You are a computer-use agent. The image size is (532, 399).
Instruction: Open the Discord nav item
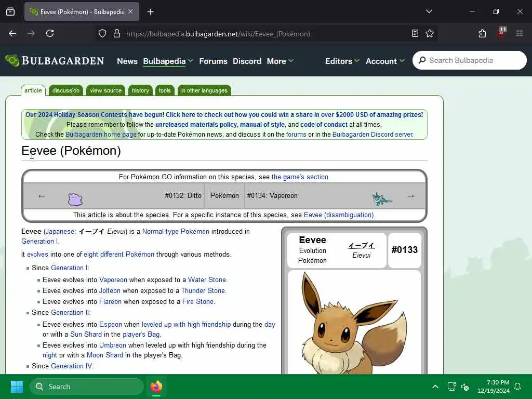click(x=247, y=61)
